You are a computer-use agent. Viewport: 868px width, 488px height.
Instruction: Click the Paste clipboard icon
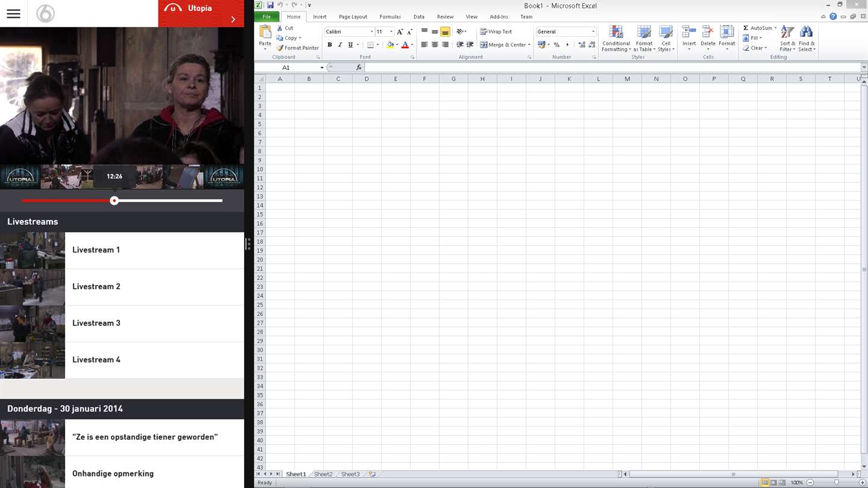[265, 33]
